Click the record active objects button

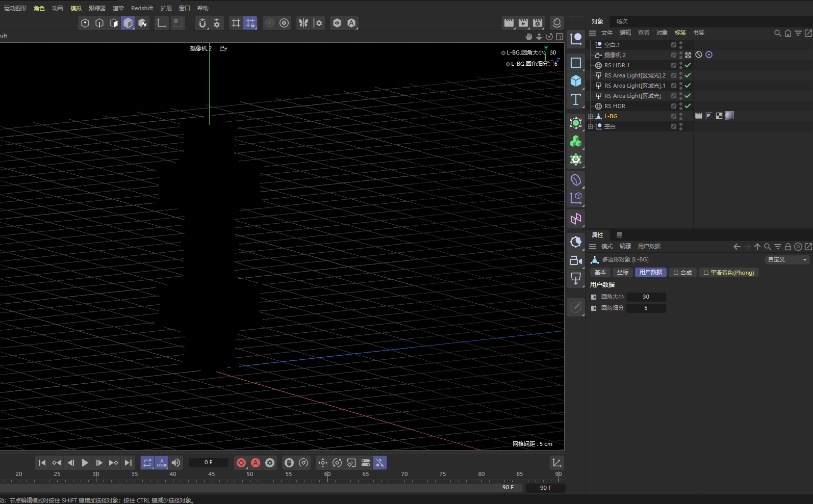[241, 463]
